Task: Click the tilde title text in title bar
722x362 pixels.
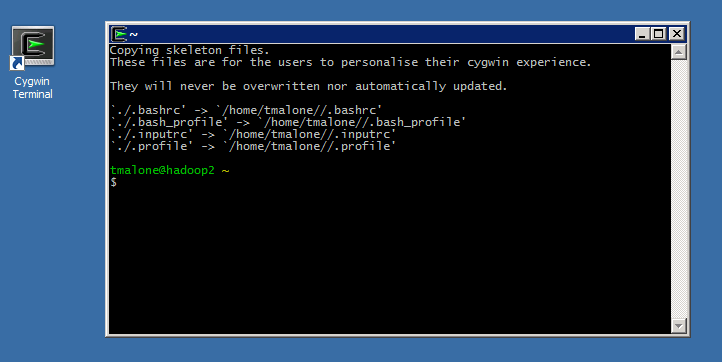Action: point(134,35)
